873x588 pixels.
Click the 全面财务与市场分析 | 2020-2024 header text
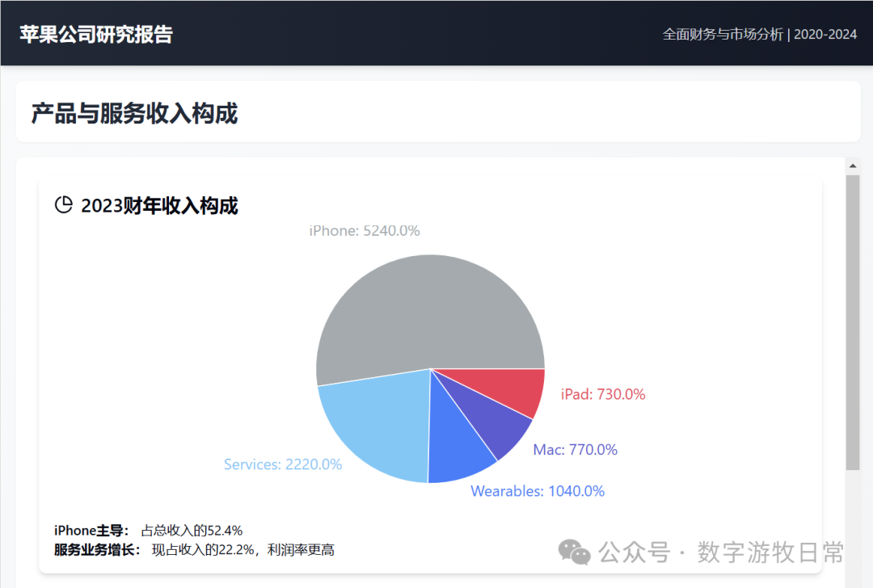759,34
